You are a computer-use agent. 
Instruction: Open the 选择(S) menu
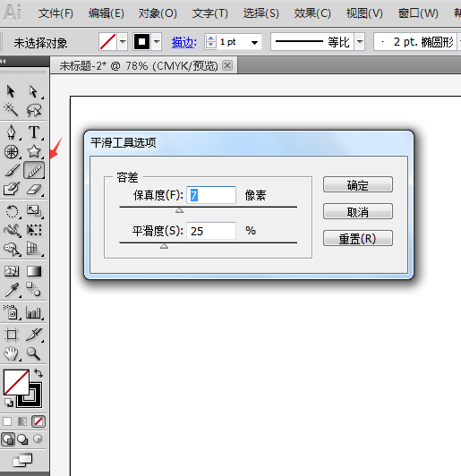[x=260, y=13]
